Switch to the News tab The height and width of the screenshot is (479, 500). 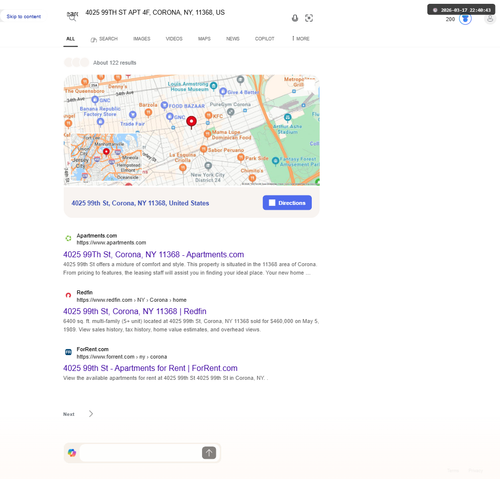click(233, 39)
